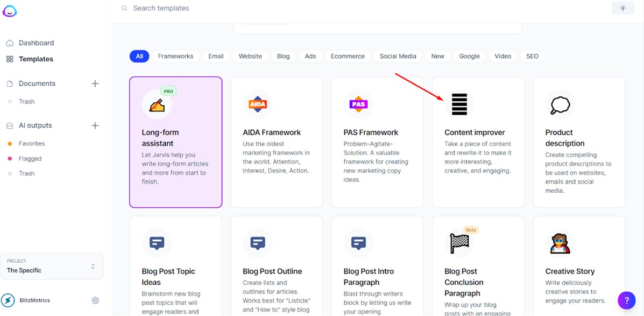Click the Product description speech bubble icon
The width and height of the screenshot is (644, 316).
click(x=560, y=104)
